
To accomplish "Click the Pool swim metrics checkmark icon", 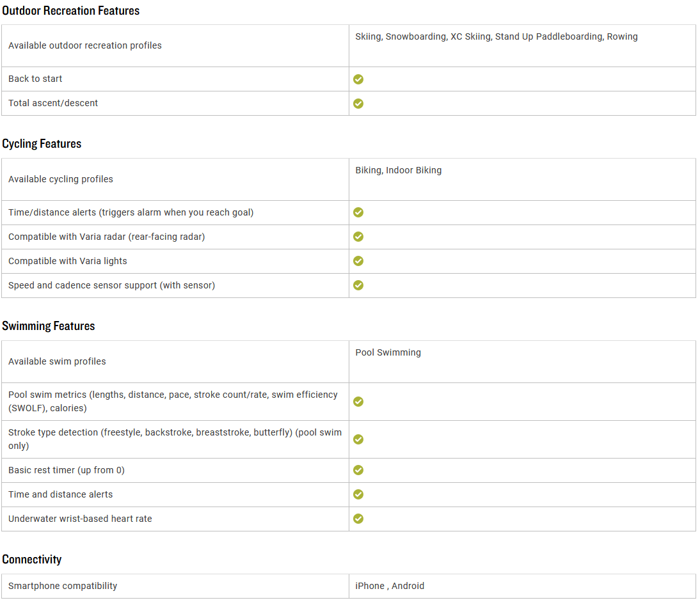I will pos(358,402).
